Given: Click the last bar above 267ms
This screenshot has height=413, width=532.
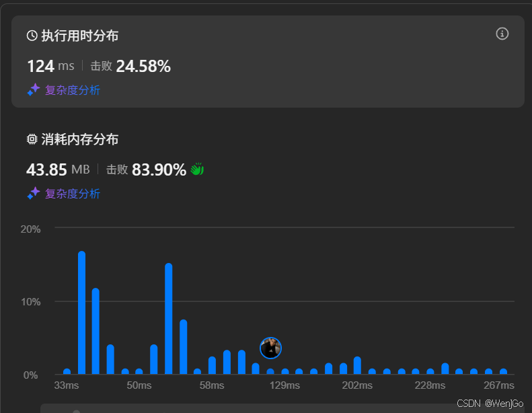Looking at the screenshot, I should (504, 371).
